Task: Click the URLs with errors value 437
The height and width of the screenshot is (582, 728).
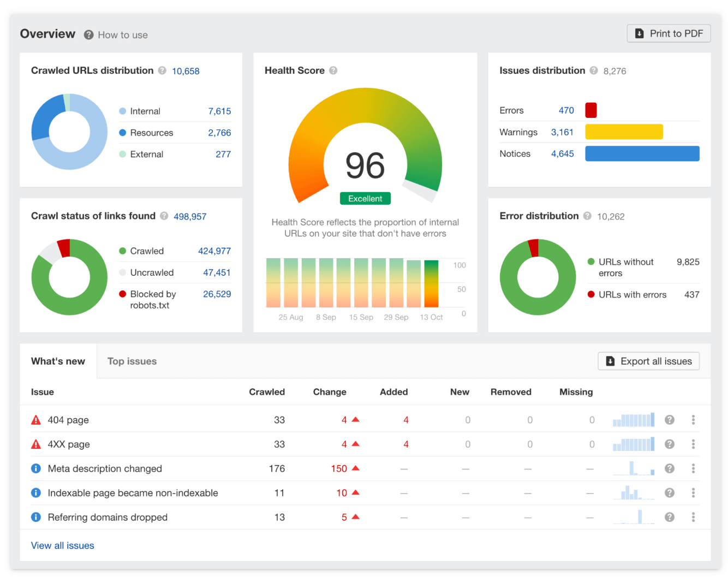Action: coord(692,295)
